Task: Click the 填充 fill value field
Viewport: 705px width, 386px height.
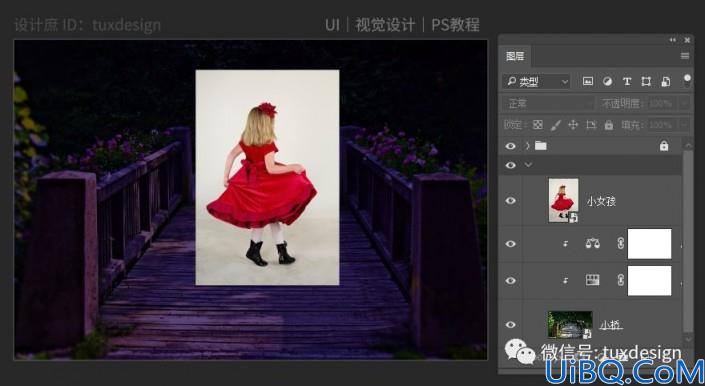Action: point(660,124)
